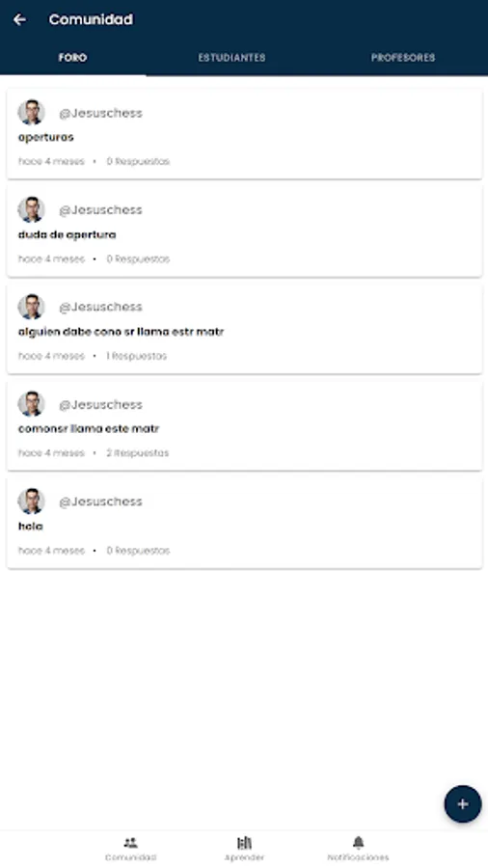Open the "aperturas" forum post
This screenshot has width=488, height=868.
244,134
